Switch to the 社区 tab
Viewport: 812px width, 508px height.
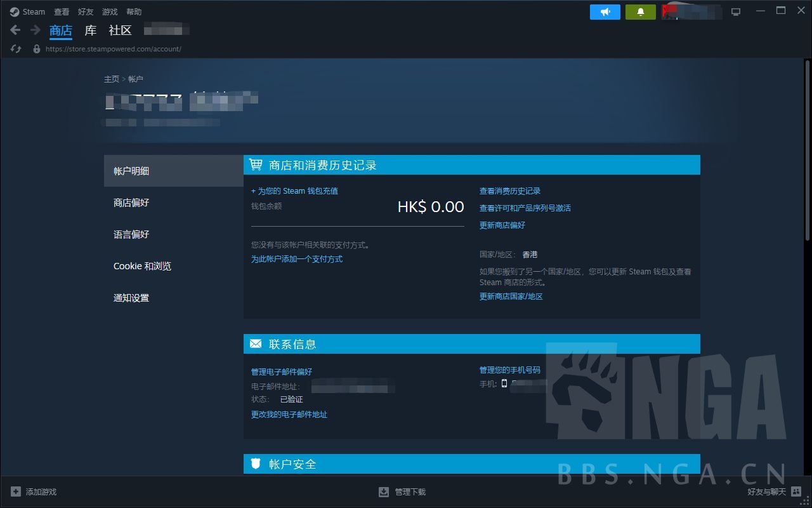[120, 30]
